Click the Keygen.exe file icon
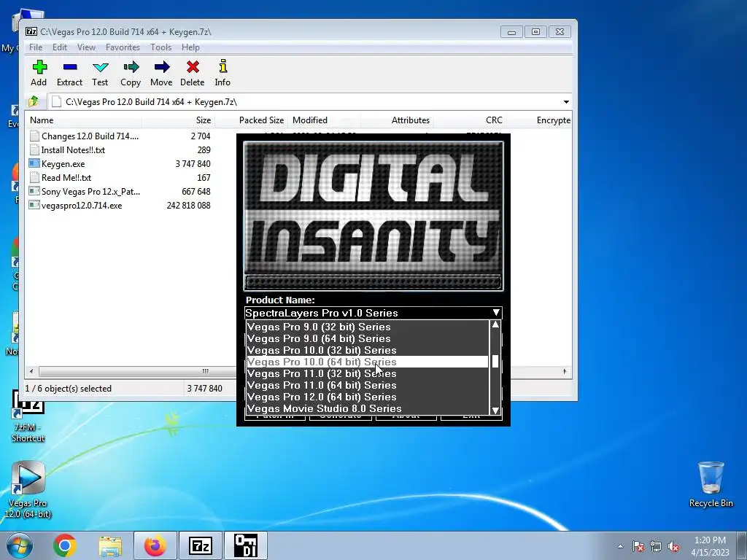747x560 pixels. [x=34, y=163]
